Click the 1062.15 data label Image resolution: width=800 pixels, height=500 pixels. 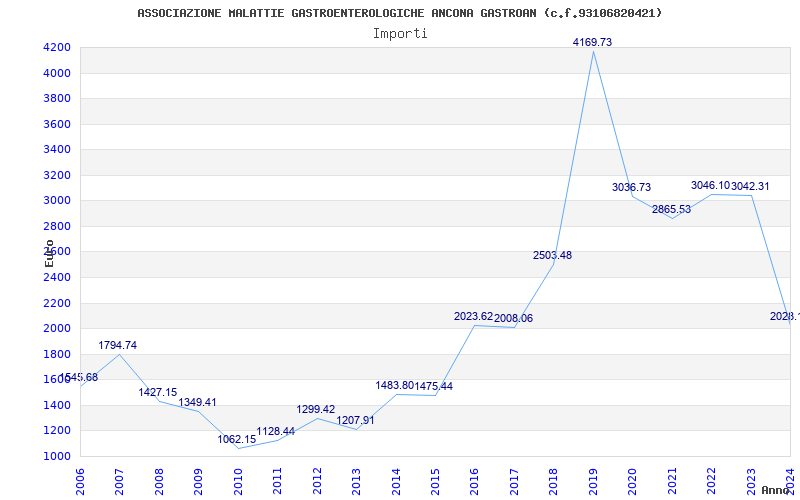click(x=237, y=439)
